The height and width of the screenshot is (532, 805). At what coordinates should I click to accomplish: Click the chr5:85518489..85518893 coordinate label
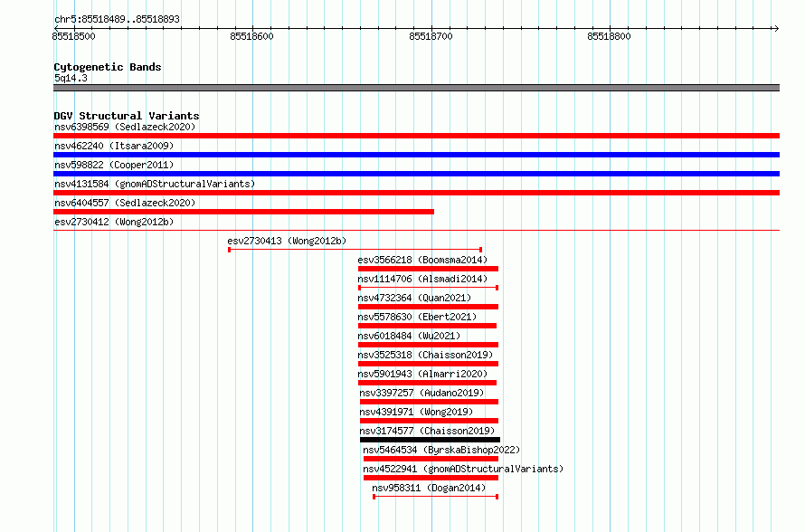(117, 19)
